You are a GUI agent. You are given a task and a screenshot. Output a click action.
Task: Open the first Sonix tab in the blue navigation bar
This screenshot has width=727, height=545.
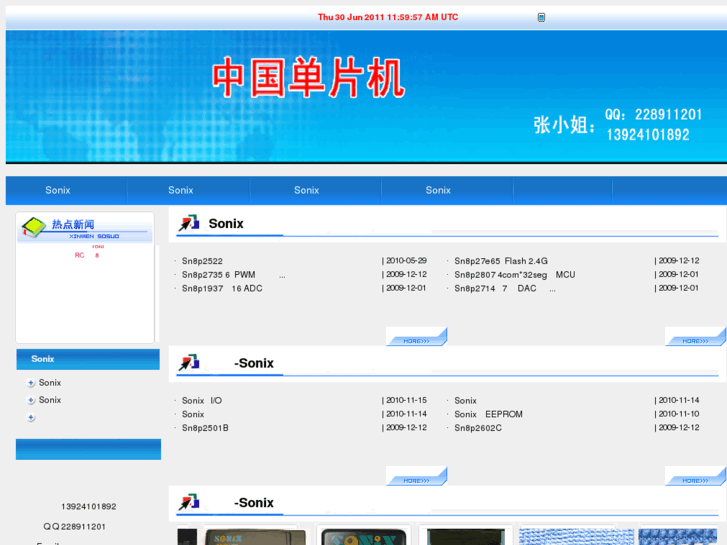[x=58, y=190]
